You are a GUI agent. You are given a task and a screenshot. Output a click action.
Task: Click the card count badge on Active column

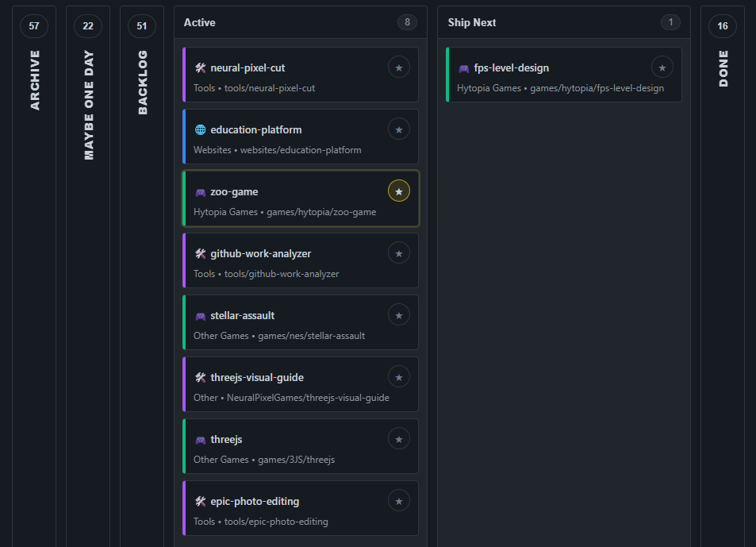click(407, 22)
